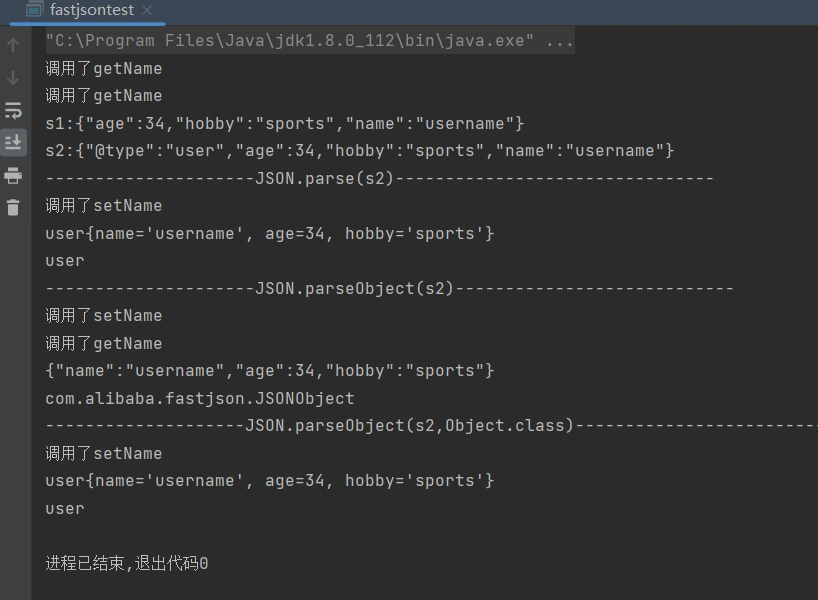Click the {"name":"username","age":34} JSON line
Image resolution: width=818 pixels, height=600 pixels.
(x=270, y=371)
